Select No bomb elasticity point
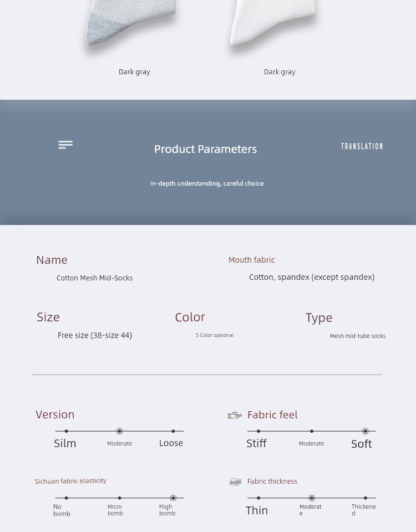The width and height of the screenshot is (416, 532). [x=66, y=498]
